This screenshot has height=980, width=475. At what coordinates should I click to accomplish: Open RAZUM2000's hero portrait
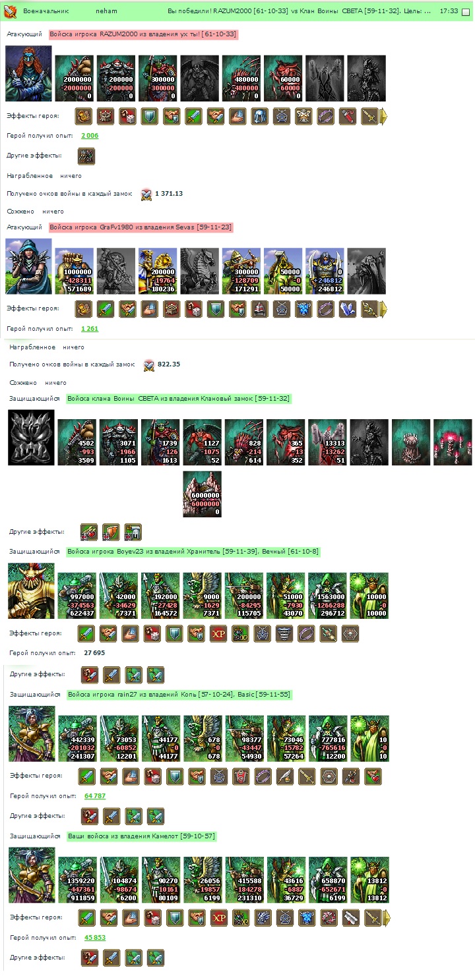coord(28,73)
